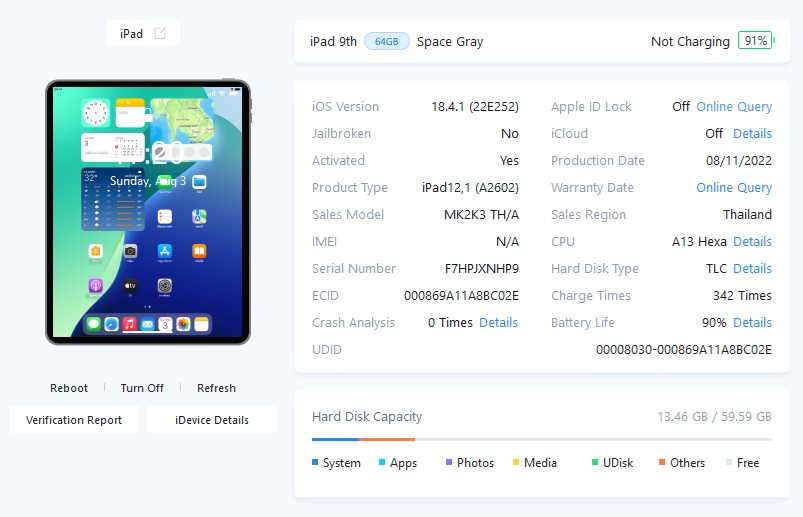Open the Verification Report
Image resolution: width=803 pixels, height=517 pixels.
[74, 420]
